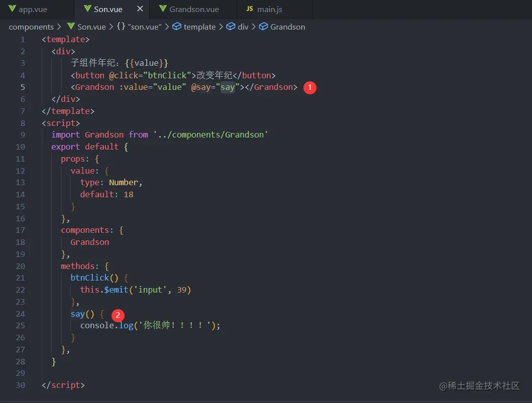Click Grandson entry on line 18
This screenshot has height=403, width=532.
point(89,242)
